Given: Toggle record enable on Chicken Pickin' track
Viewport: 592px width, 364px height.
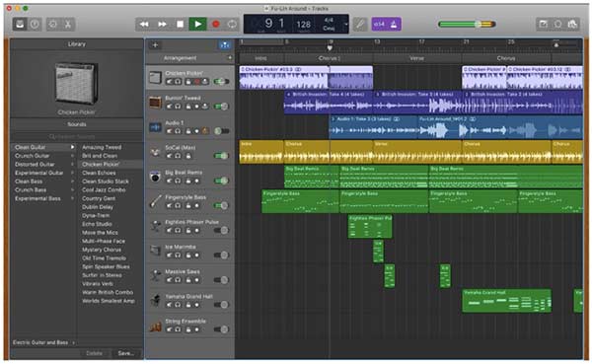Looking at the screenshot, I should point(196,82).
